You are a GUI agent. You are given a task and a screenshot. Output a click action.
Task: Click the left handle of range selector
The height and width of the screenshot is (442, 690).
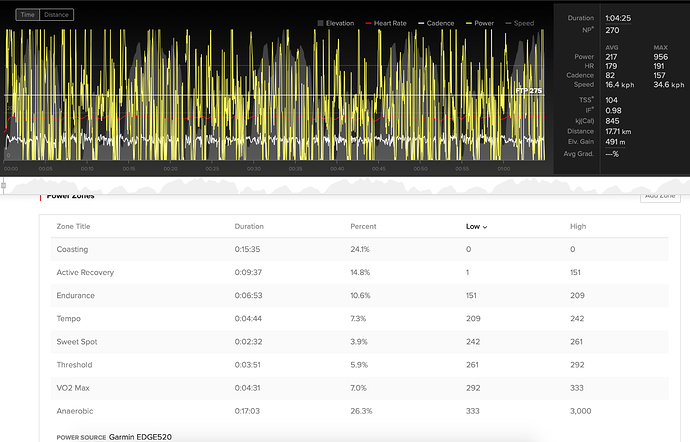pos(3,186)
